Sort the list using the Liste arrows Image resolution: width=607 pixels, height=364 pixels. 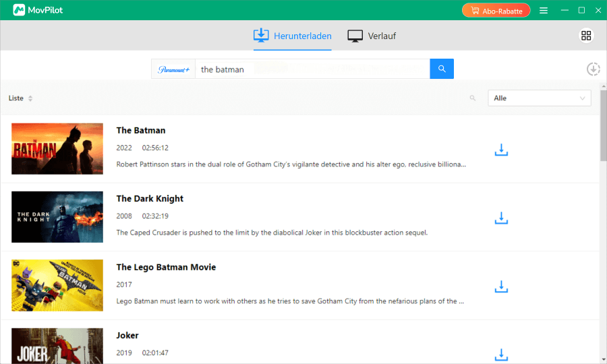[x=30, y=98]
